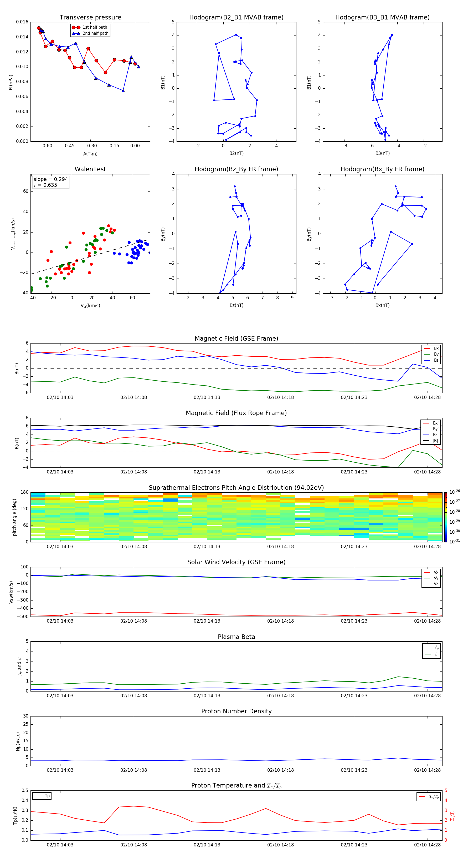Click the "Bx(nT)" x-axis label

click(382, 305)
